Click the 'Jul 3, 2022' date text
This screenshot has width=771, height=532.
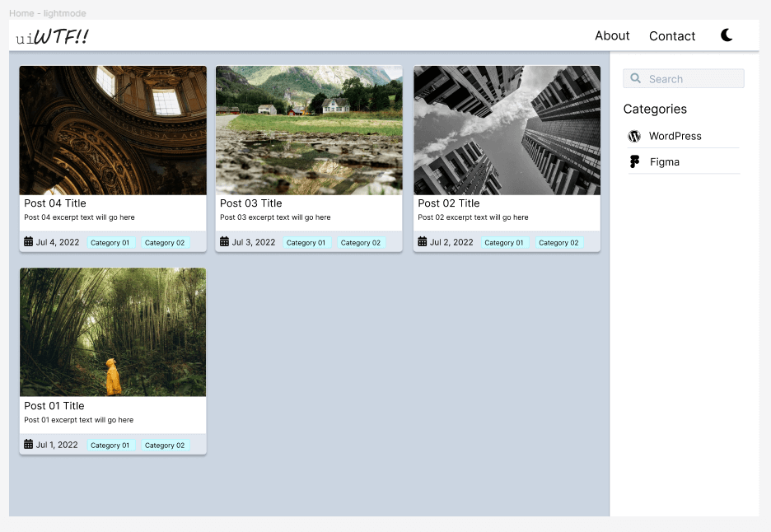click(254, 242)
